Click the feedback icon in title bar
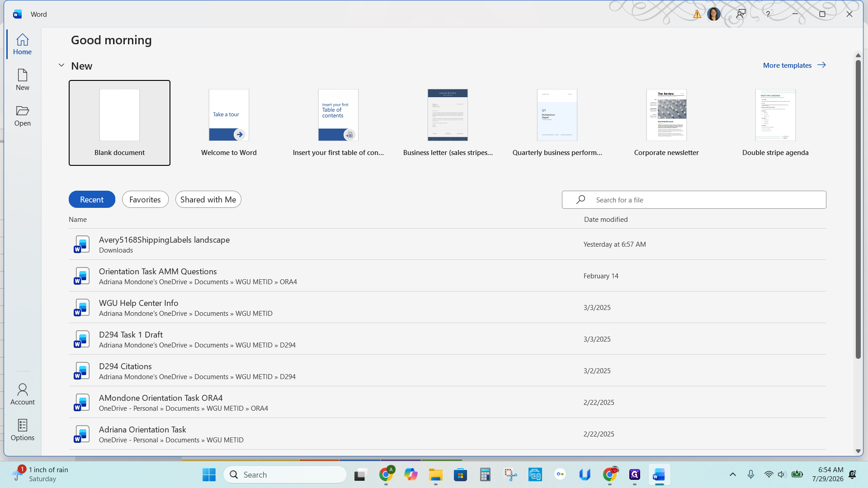 (741, 14)
